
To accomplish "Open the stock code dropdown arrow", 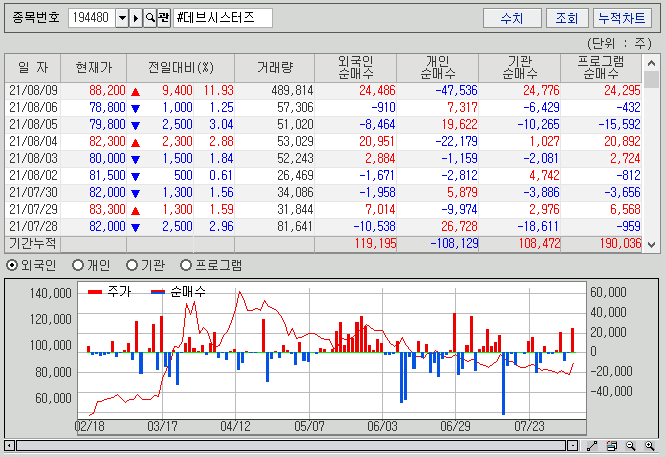I will [x=122, y=18].
